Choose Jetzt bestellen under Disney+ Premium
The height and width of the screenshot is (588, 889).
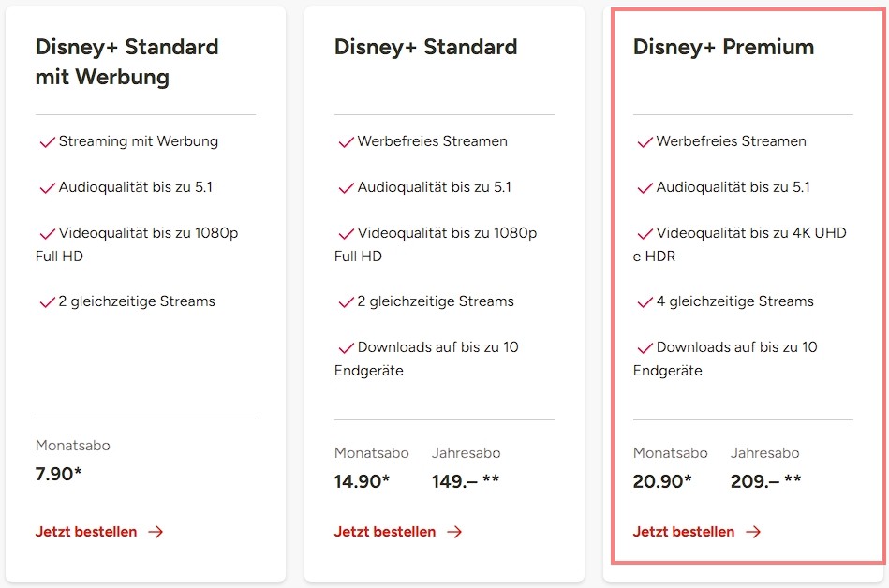(x=684, y=532)
